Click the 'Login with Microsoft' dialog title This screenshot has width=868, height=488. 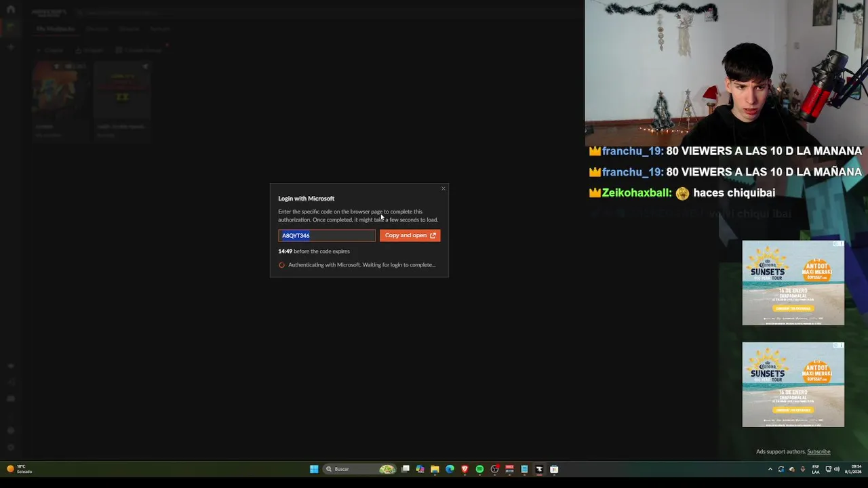coord(306,199)
